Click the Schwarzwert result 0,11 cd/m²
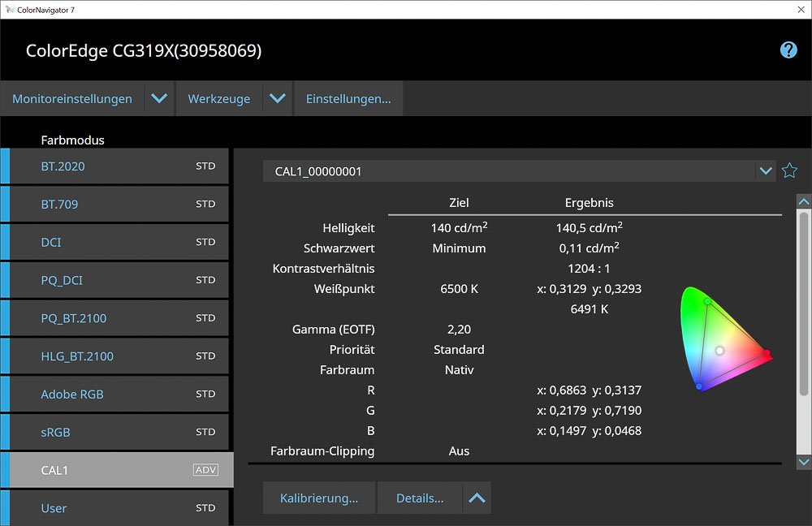Screen dimensions: 812x526 [590, 248]
